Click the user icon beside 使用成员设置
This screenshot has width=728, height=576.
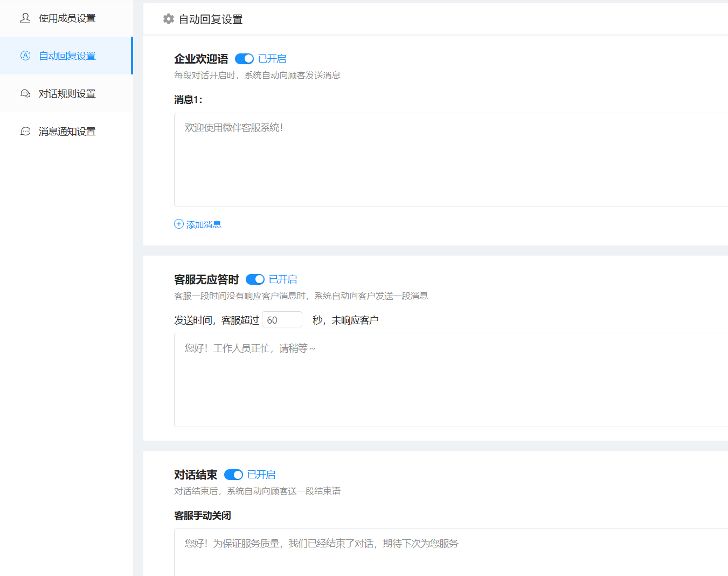25,18
